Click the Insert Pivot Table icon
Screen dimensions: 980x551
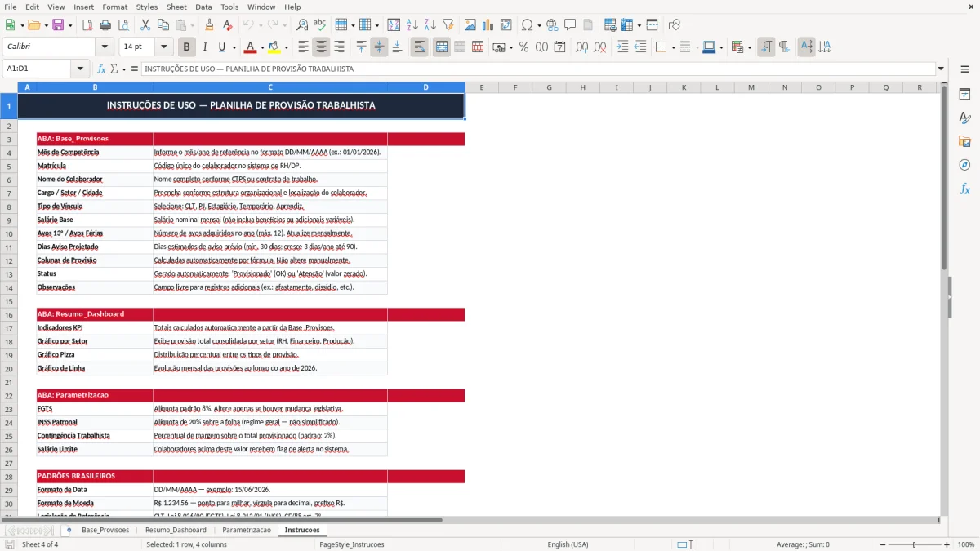[x=506, y=25]
